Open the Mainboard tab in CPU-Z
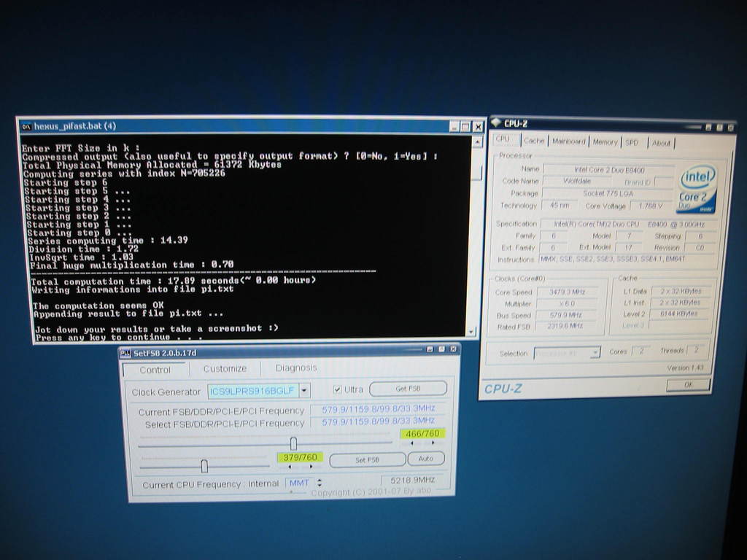 pos(568,141)
